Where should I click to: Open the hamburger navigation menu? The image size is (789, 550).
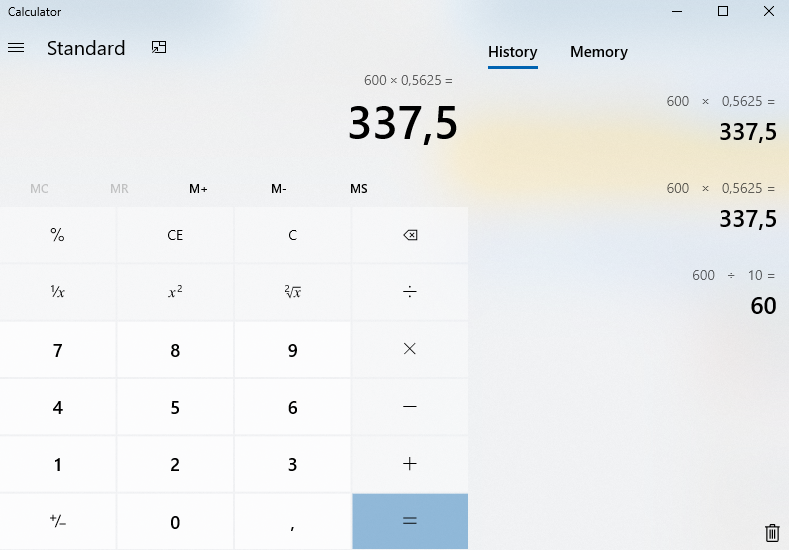[x=16, y=48]
